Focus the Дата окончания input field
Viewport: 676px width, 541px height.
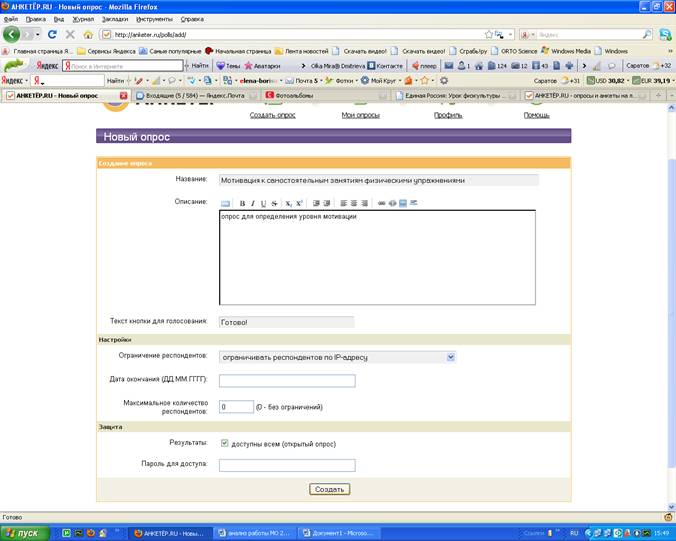[287, 381]
